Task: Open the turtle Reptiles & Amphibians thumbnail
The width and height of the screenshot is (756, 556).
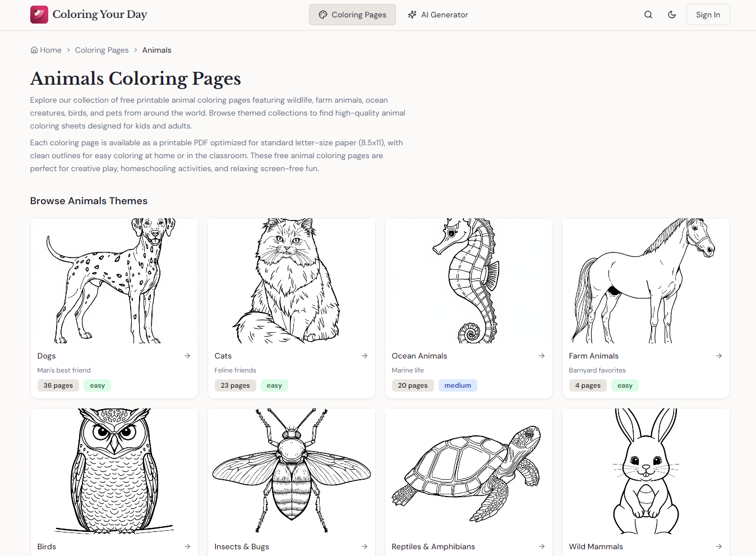Action: click(x=468, y=471)
